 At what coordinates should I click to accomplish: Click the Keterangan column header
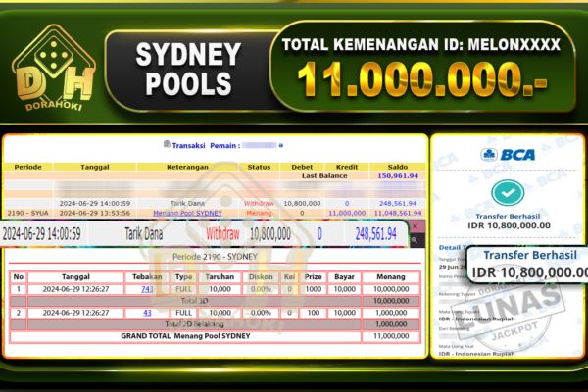pyautogui.click(x=187, y=167)
